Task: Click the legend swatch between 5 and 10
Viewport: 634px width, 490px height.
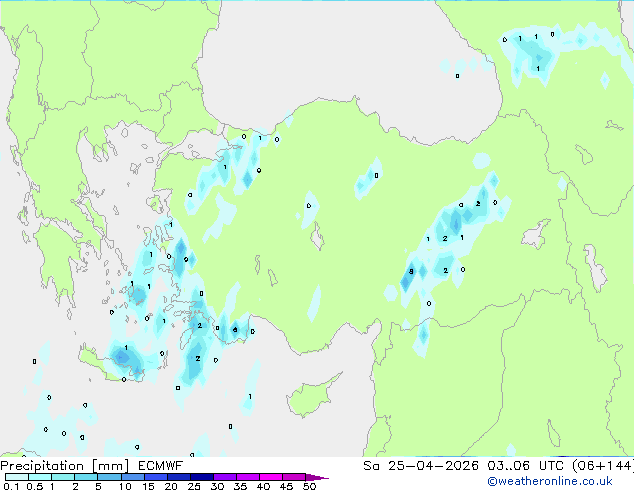Action: pyautogui.click(x=109, y=477)
